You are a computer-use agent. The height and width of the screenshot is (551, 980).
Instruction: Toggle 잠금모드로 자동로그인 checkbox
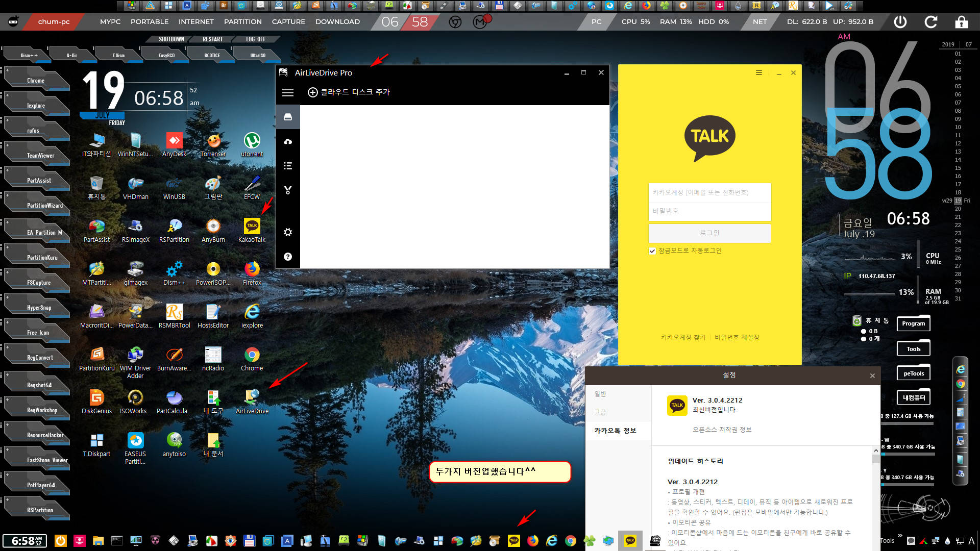click(x=652, y=251)
